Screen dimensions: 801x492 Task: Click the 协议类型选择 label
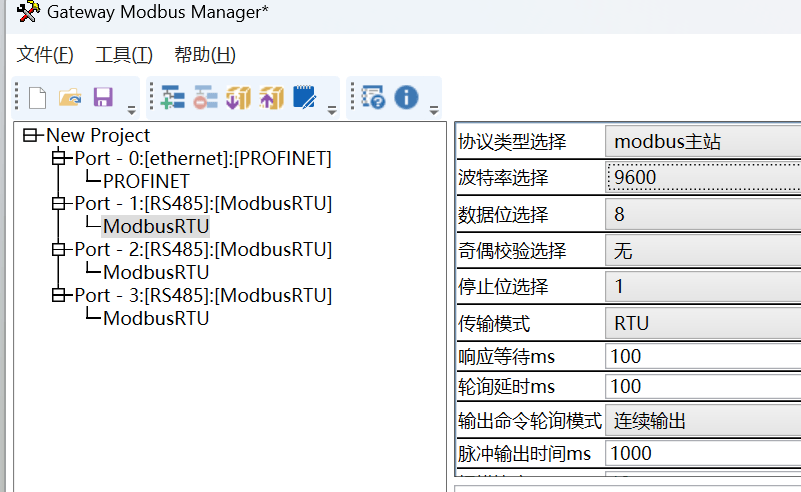pyautogui.click(x=512, y=142)
